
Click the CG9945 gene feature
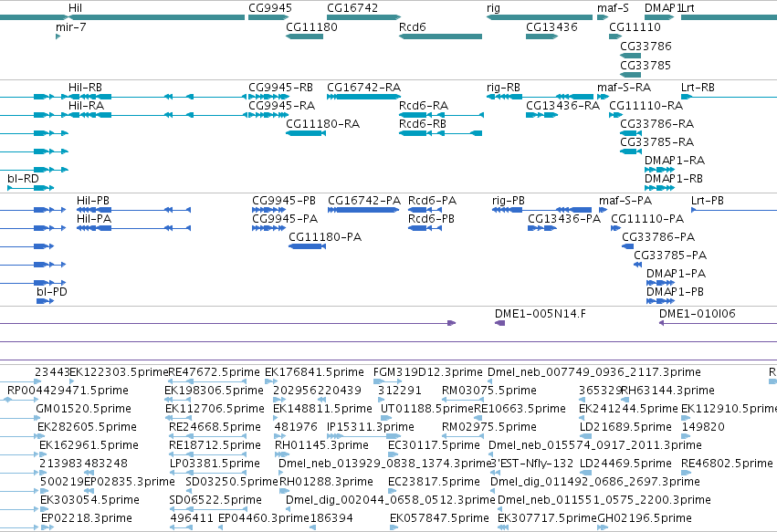[x=268, y=17]
